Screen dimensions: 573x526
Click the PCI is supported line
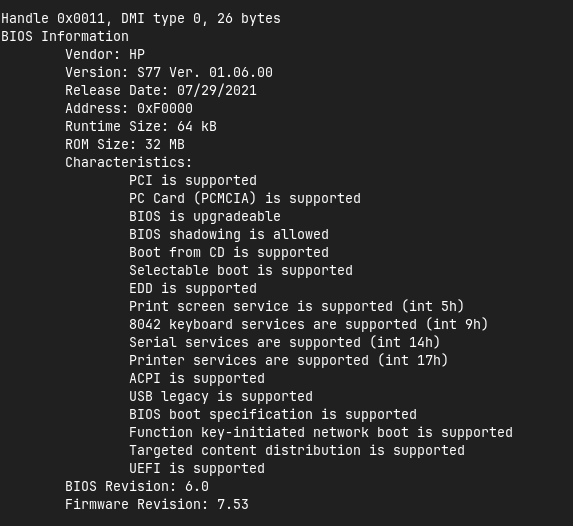click(193, 180)
